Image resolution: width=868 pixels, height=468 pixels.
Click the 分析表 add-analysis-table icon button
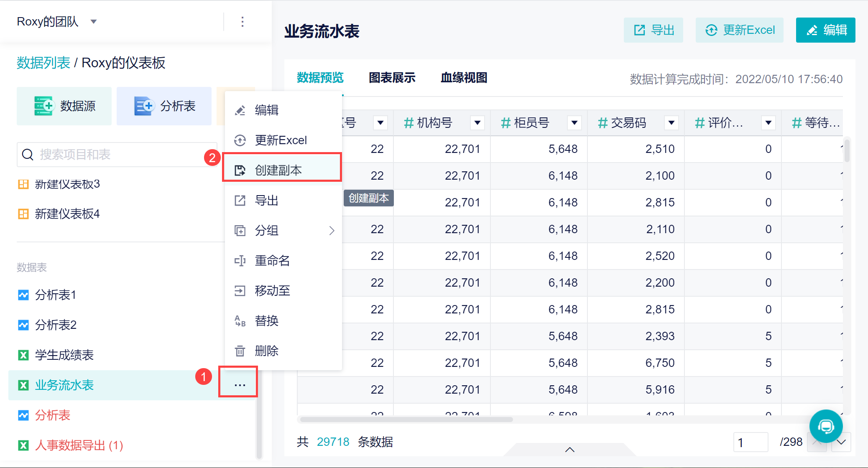(144, 106)
